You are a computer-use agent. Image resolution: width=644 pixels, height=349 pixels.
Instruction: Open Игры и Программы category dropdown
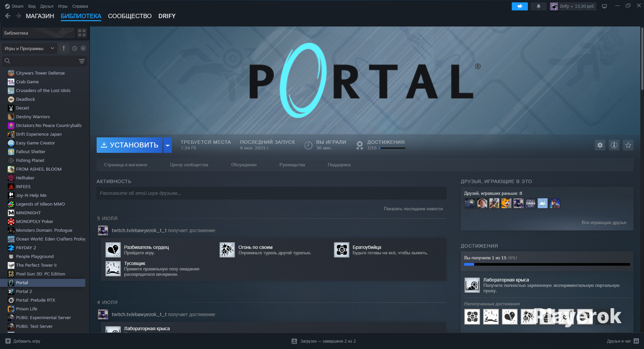point(29,49)
